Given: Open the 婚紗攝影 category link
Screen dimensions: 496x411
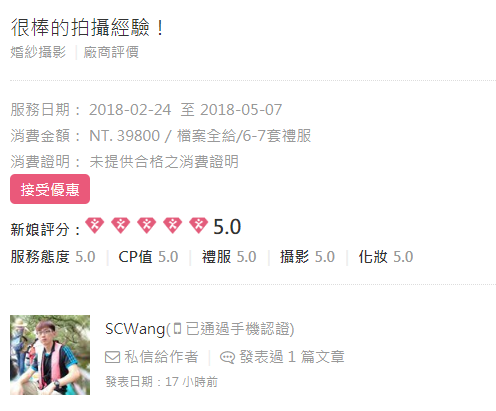Looking at the screenshot, I should (38, 52).
